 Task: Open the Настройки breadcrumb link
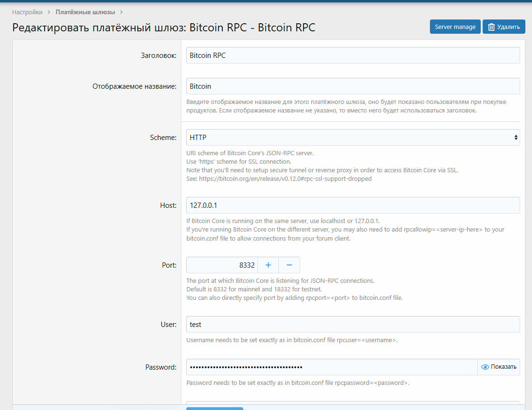click(x=27, y=12)
